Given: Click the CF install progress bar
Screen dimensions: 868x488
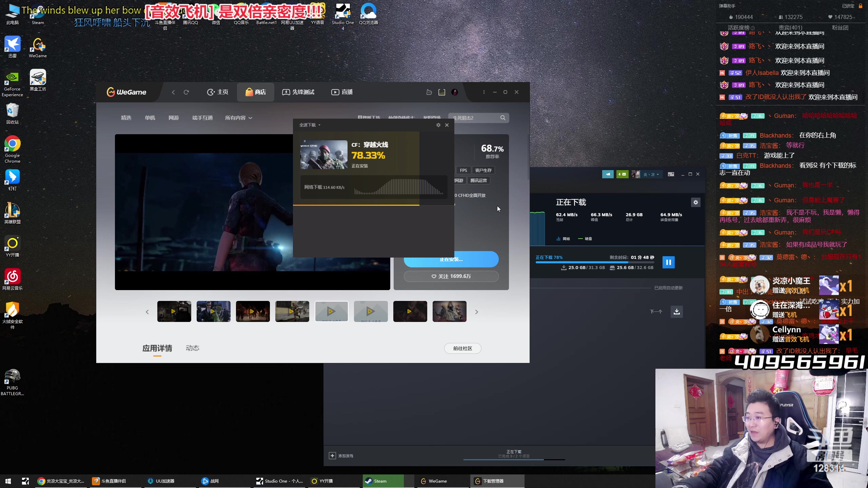Looking at the screenshot, I should (374, 205).
